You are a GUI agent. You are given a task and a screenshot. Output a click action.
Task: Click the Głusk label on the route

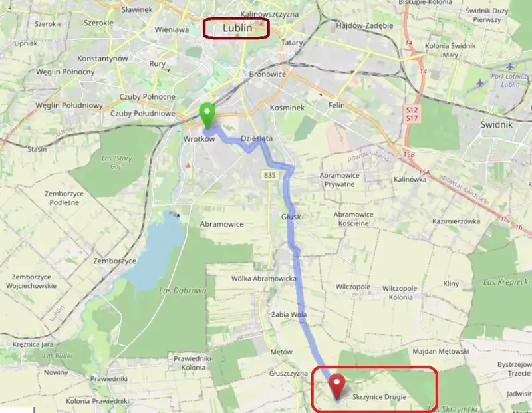coord(291,217)
